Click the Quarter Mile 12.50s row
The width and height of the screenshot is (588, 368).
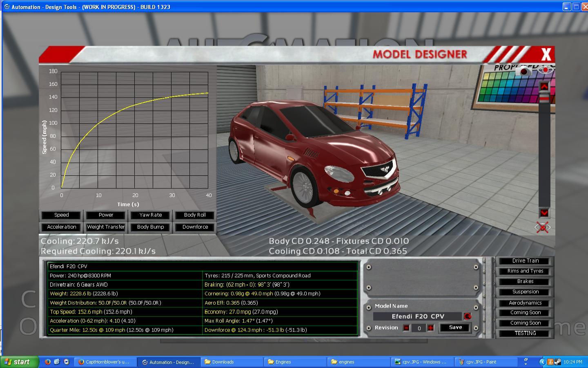click(125, 330)
